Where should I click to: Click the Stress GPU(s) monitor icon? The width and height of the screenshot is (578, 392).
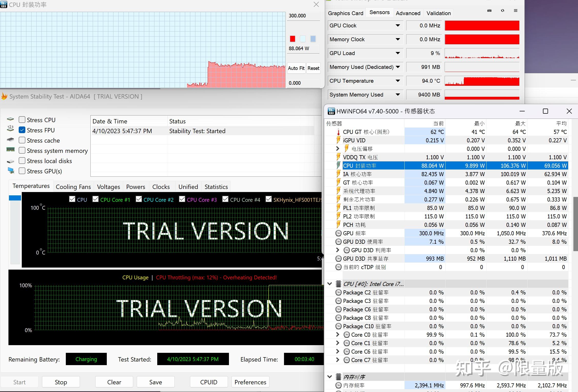click(11, 171)
